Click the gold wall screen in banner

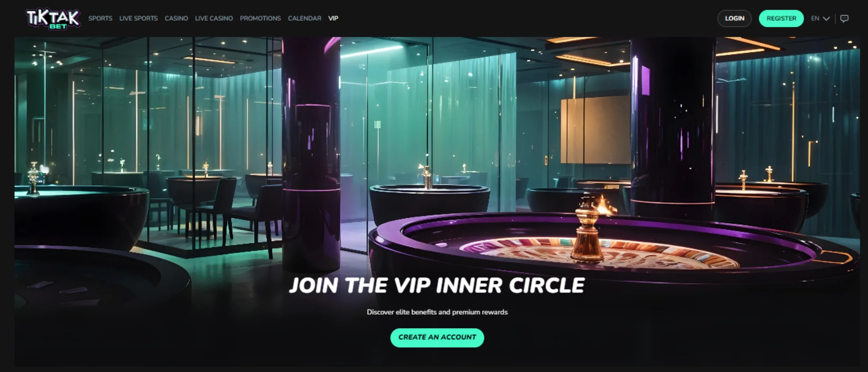(596, 130)
